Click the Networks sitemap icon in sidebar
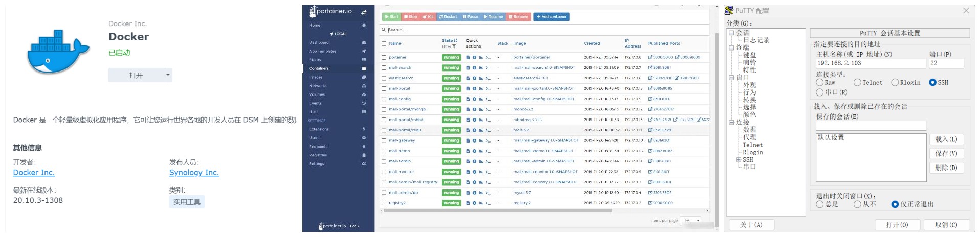 [x=364, y=86]
